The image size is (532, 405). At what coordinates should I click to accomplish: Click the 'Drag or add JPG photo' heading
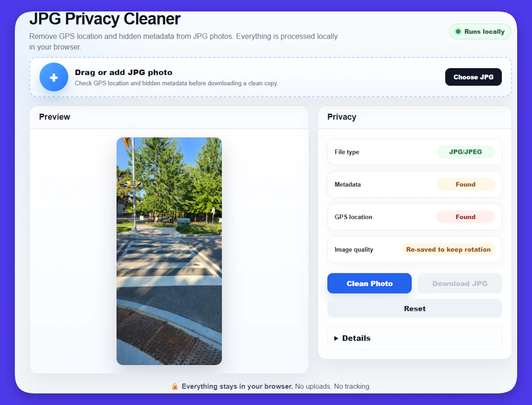point(123,73)
